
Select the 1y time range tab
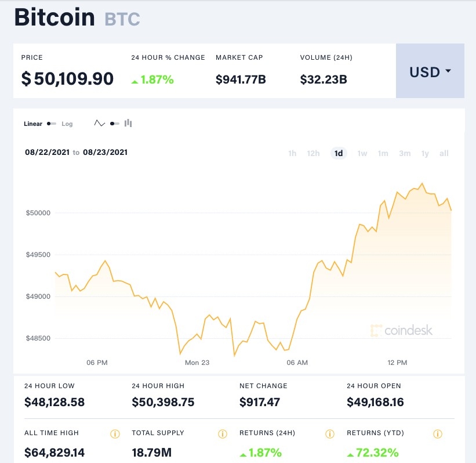click(424, 153)
